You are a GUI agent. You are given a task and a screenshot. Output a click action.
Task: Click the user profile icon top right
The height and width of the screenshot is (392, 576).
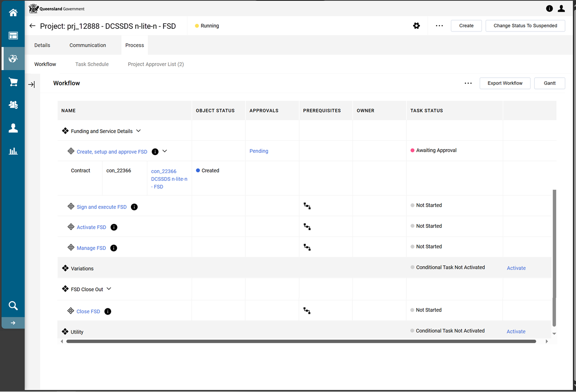(x=561, y=9)
